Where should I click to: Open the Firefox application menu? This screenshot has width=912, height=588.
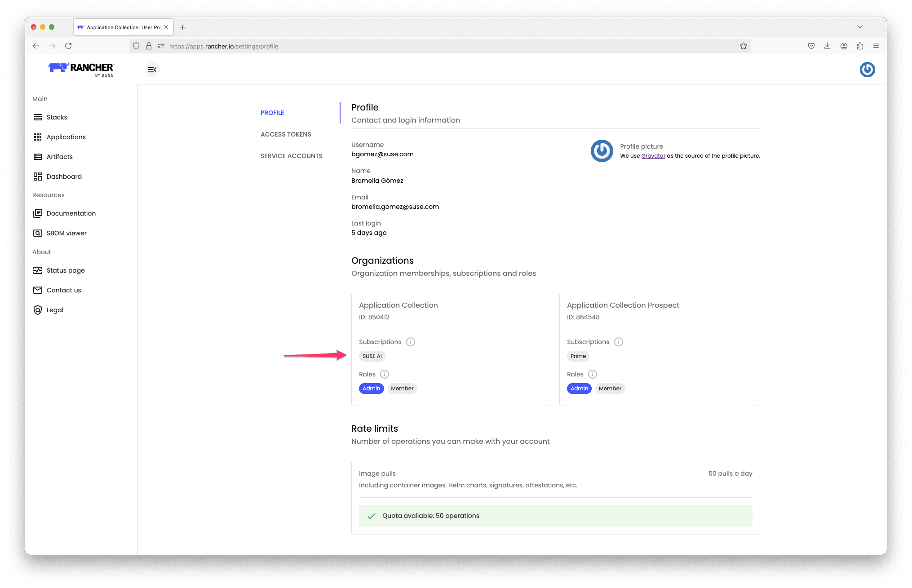[x=876, y=46]
